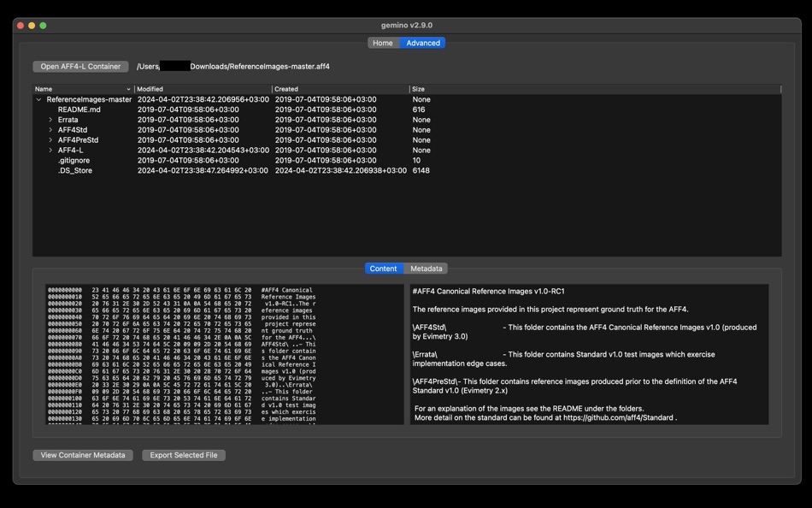Click the github.com/aff4/Standard URL text

click(618, 418)
